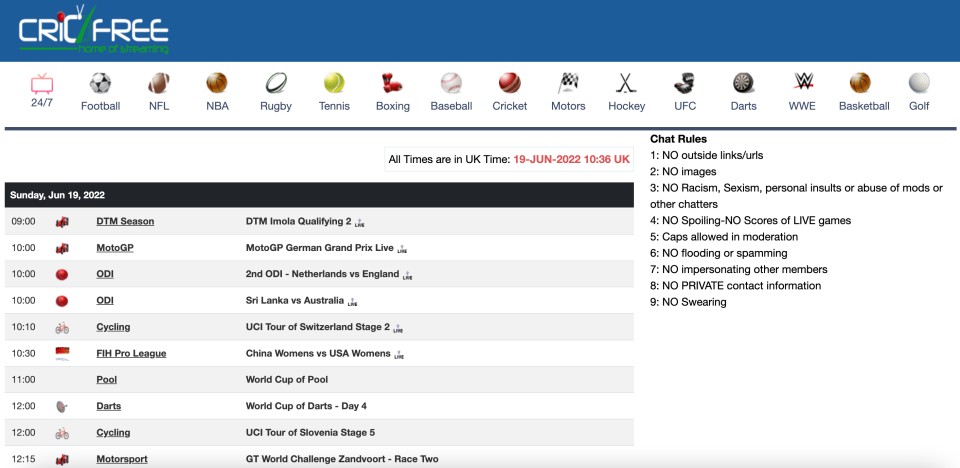The width and height of the screenshot is (960, 468).
Task: Open the Motors checkered flag icon
Action: coord(568,83)
